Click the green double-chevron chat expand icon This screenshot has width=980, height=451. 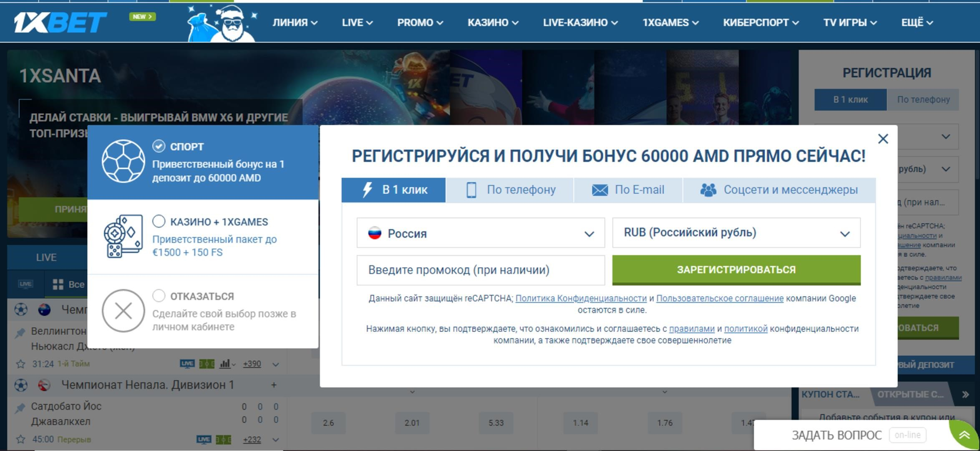pyautogui.click(x=964, y=435)
